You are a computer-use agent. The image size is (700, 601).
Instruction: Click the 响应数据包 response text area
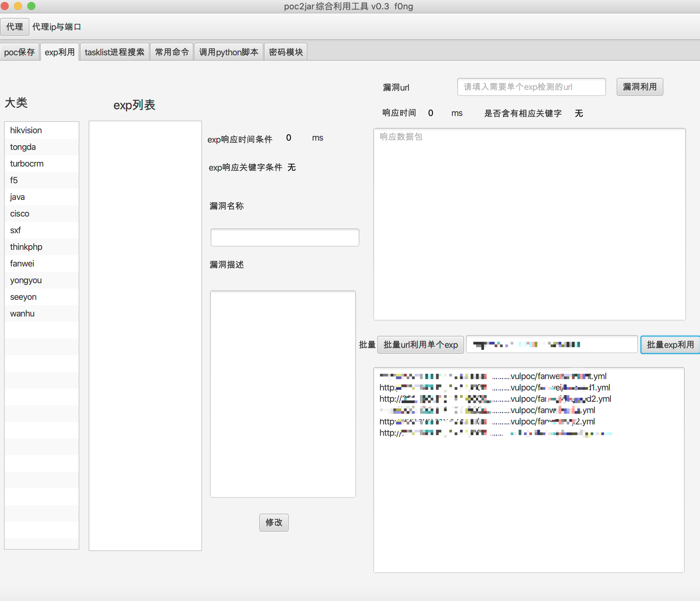(x=529, y=224)
